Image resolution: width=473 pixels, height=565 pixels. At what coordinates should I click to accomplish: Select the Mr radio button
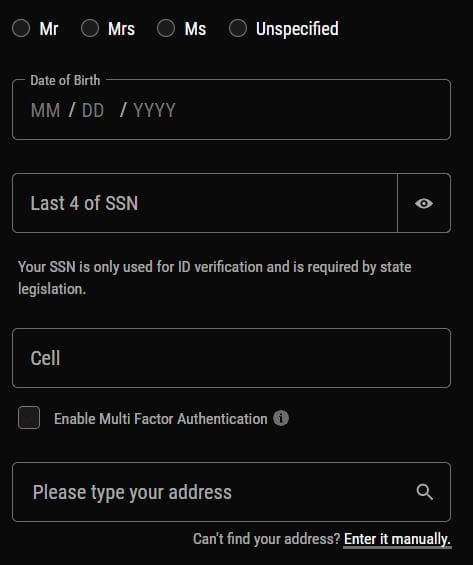pos(21,28)
